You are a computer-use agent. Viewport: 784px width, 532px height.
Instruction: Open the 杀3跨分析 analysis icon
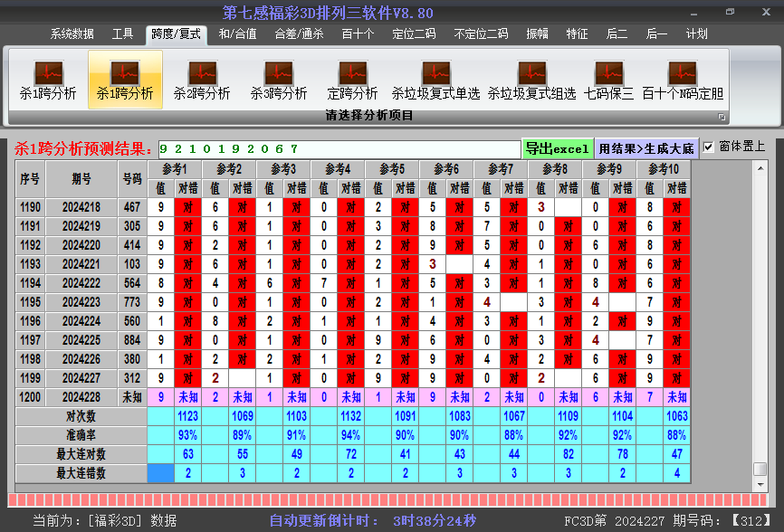click(279, 80)
